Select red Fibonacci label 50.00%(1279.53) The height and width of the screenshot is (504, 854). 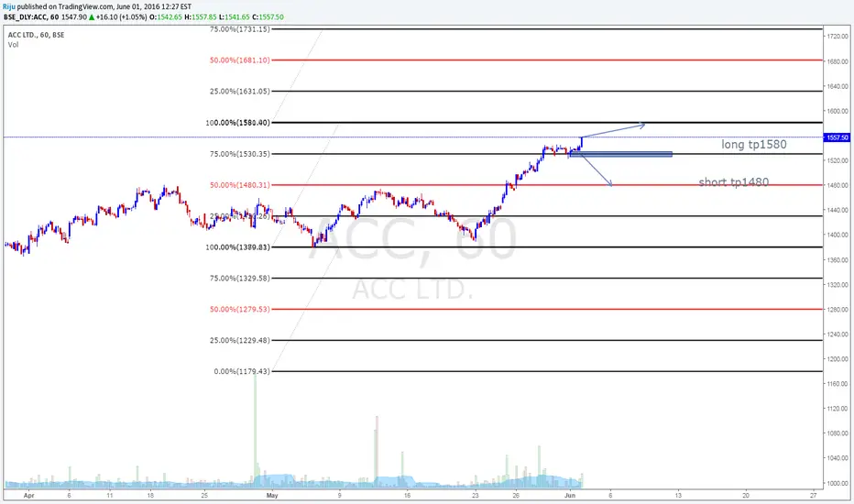(240, 309)
